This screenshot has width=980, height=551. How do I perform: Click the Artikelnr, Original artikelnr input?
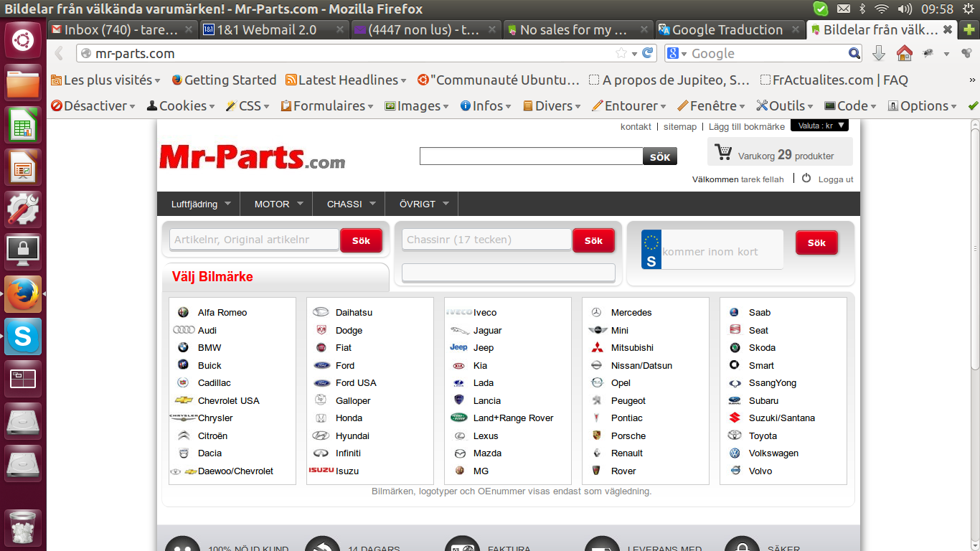254,240
